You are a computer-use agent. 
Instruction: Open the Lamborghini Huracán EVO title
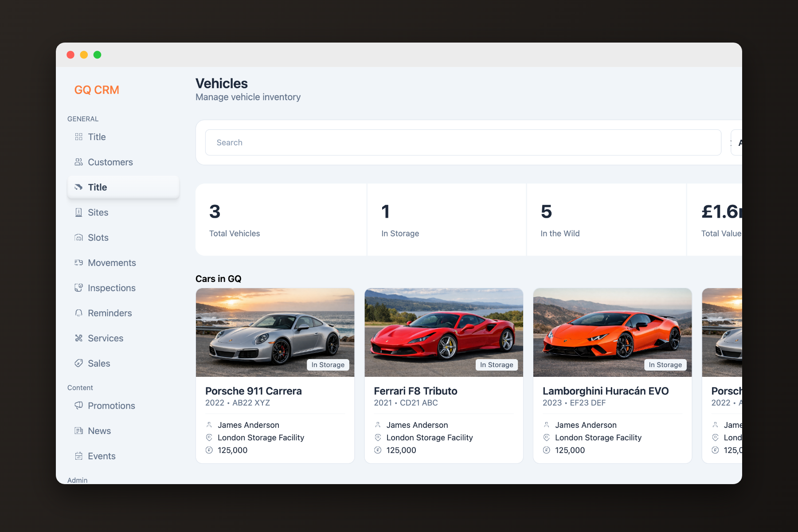click(x=606, y=391)
